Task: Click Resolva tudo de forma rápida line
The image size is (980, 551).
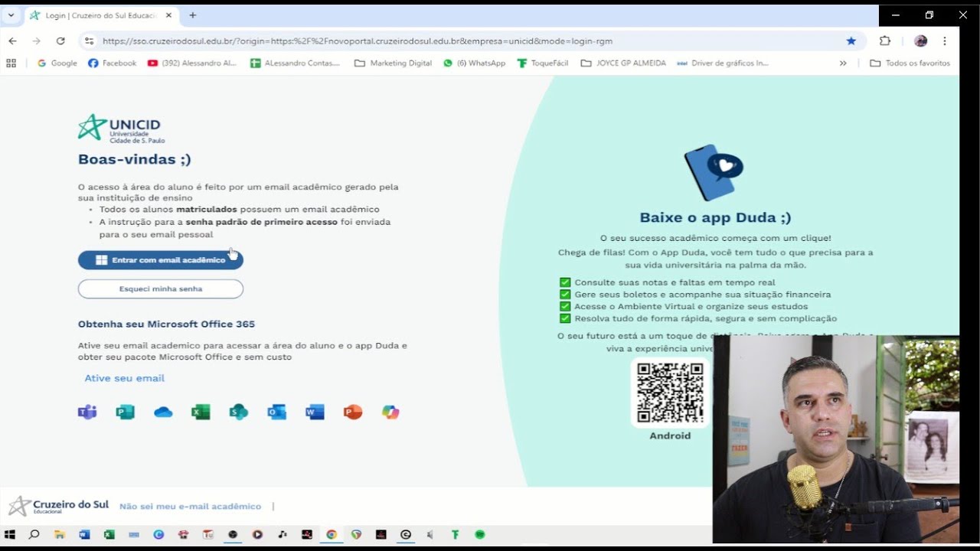Action: [698, 318]
